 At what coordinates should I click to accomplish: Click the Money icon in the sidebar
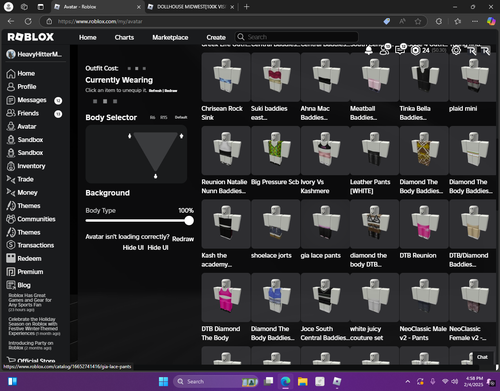click(11, 192)
